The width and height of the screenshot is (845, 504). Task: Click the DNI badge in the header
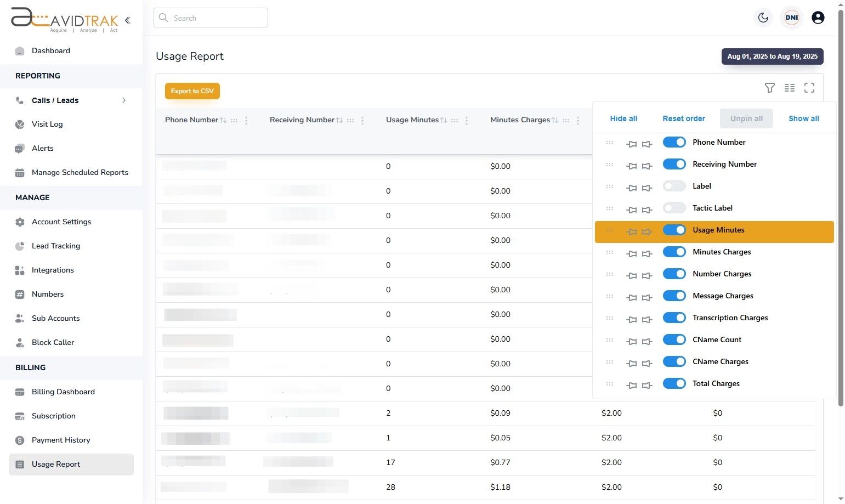point(791,17)
